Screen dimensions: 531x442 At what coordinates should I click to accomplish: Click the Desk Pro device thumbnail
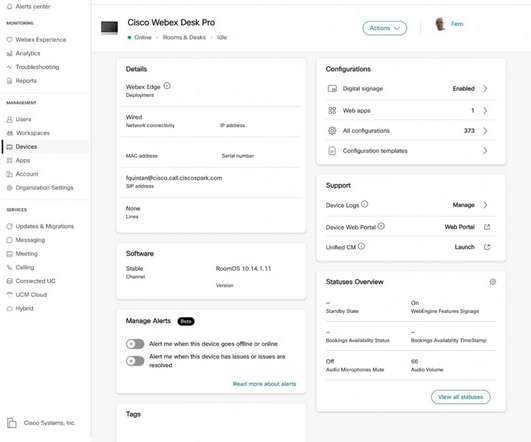pos(109,28)
